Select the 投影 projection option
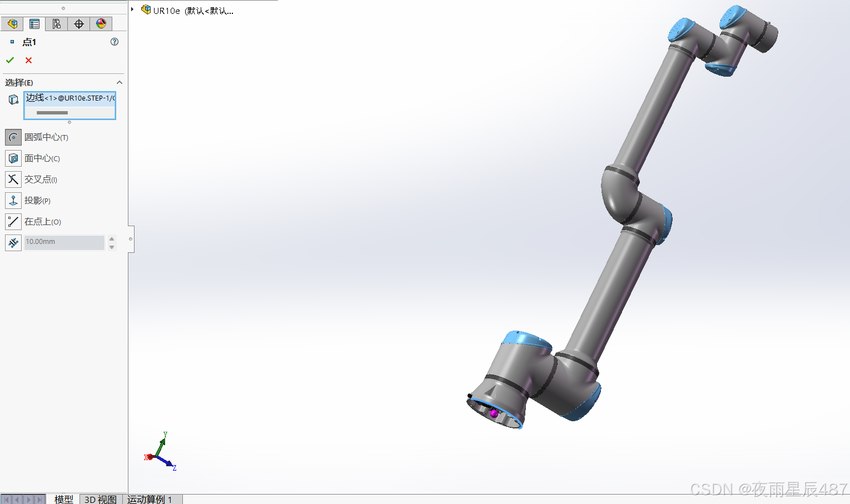The width and height of the screenshot is (850, 504). [x=13, y=201]
